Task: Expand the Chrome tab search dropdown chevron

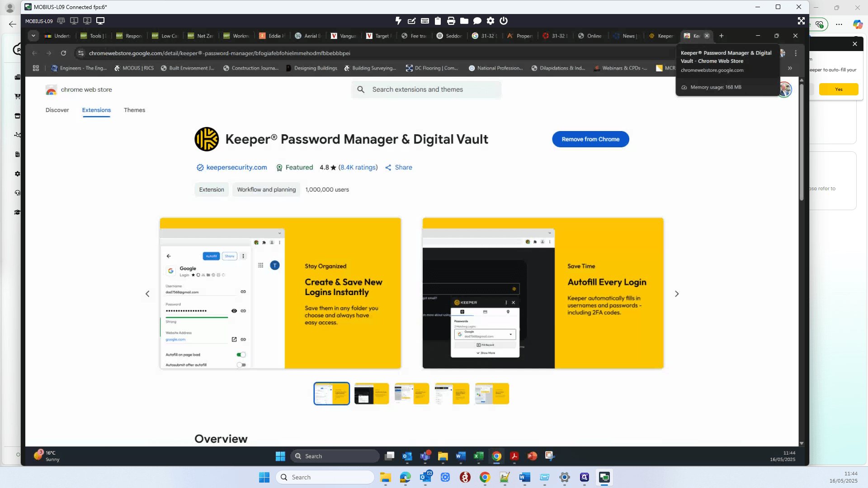Action: [33, 36]
